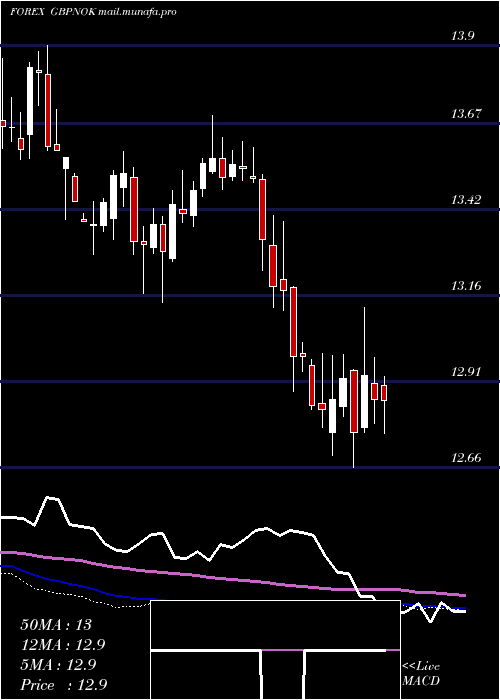
Task: Click the '<<Live MACD' label
Action: point(421,674)
